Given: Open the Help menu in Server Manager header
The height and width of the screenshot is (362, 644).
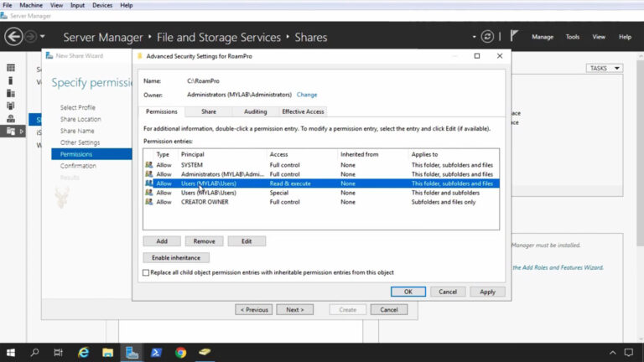Looking at the screenshot, I should click(x=625, y=37).
